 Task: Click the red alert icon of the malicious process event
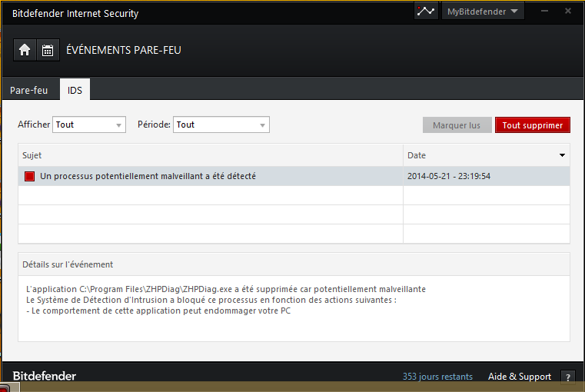pos(29,177)
